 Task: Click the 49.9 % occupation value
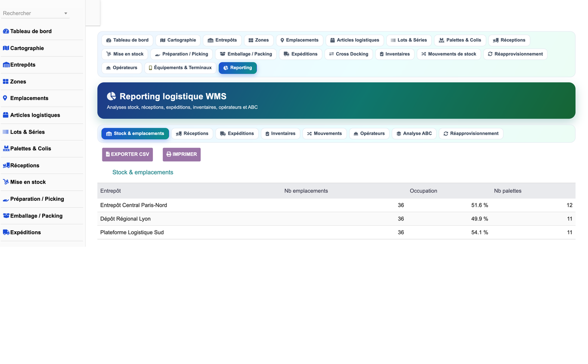coord(480,219)
